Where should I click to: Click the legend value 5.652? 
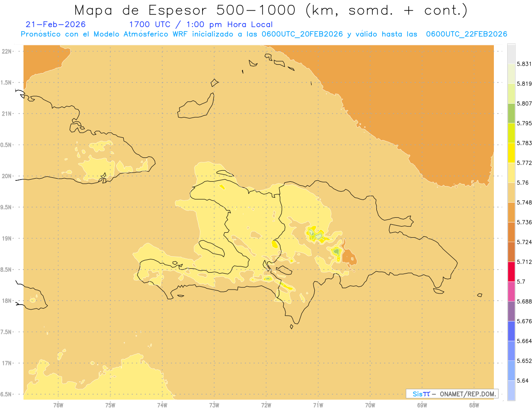coord(524,361)
